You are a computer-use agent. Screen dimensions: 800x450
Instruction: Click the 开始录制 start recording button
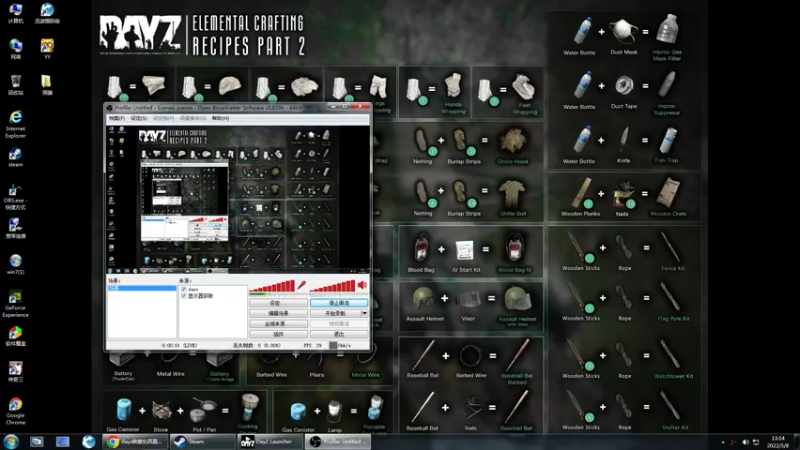coord(335,313)
